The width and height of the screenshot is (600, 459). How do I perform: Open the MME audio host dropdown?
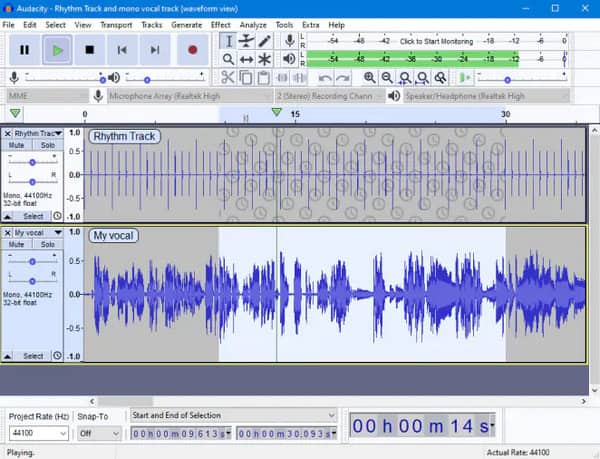(x=48, y=96)
